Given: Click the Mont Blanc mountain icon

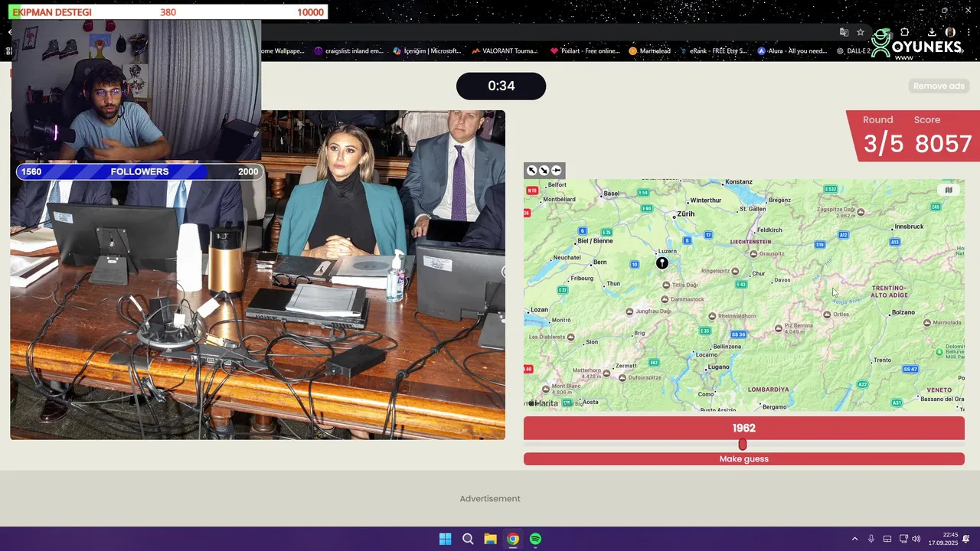Looking at the screenshot, I should (546, 389).
